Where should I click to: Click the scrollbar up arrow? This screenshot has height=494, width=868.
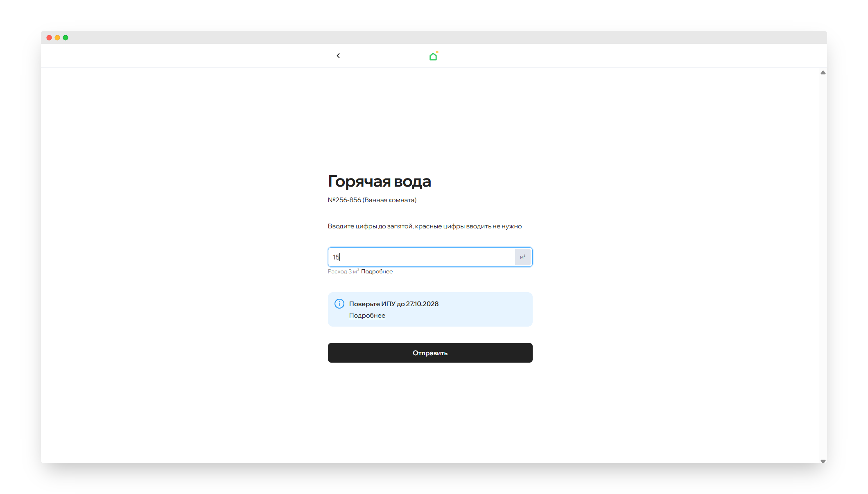click(x=823, y=72)
